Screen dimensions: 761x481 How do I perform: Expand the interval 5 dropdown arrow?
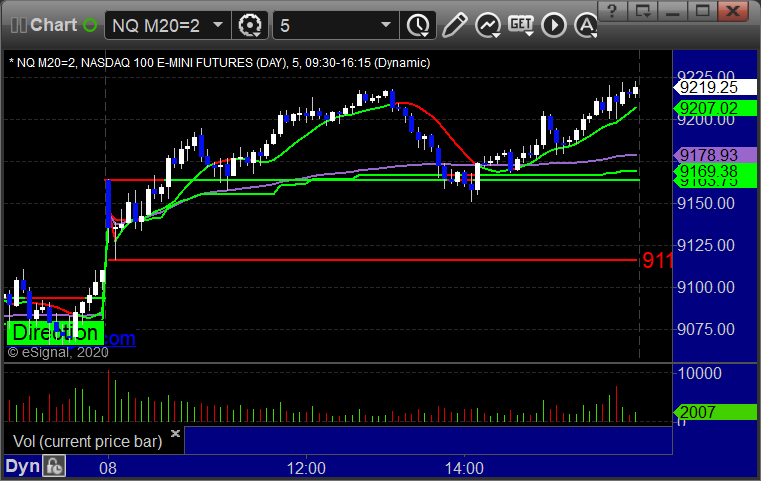point(386,25)
